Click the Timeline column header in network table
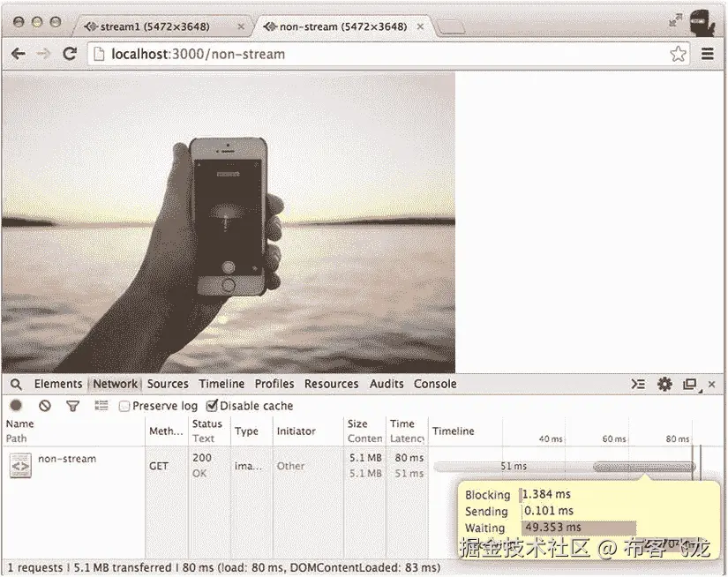728x577 pixels. (x=454, y=431)
